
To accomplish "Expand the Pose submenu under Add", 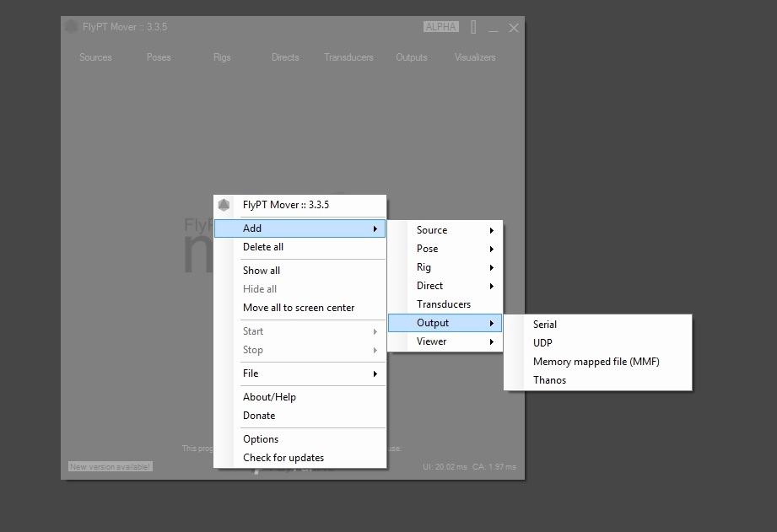I will (x=445, y=249).
